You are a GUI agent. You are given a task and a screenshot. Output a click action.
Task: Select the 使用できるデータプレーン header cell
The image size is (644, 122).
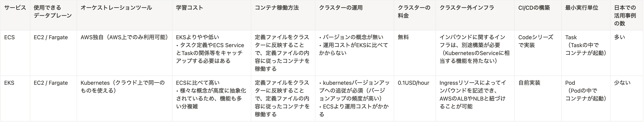(x=53, y=15)
